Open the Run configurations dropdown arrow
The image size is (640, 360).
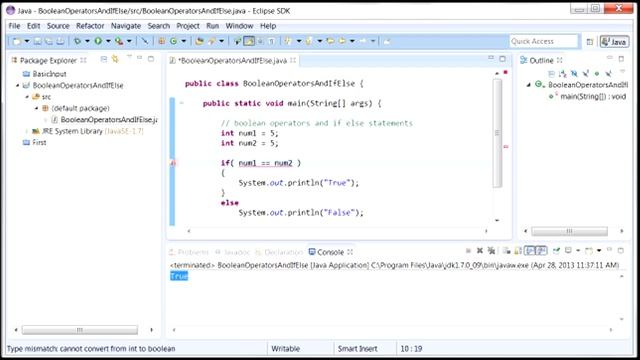click(108, 41)
